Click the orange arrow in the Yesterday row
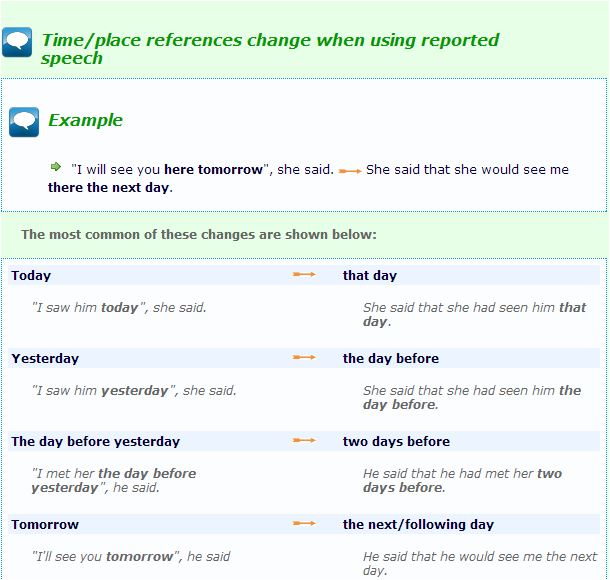 (304, 358)
